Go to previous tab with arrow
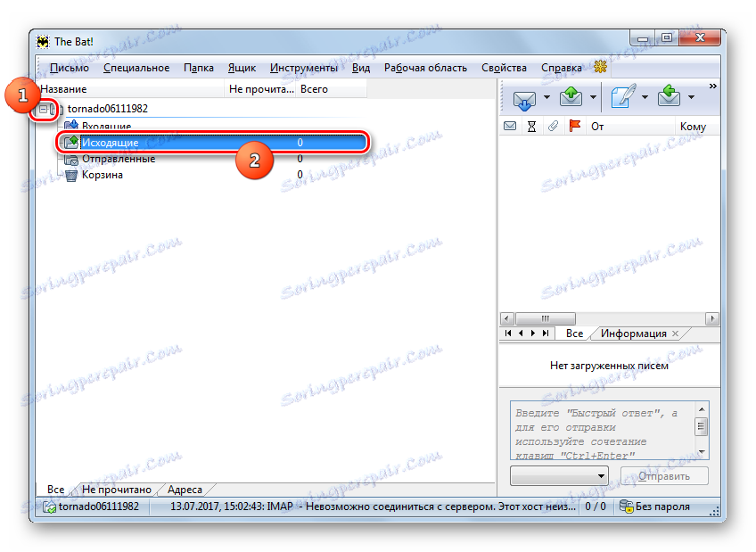Viewport: 756px width, 552px height. pos(521,334)
